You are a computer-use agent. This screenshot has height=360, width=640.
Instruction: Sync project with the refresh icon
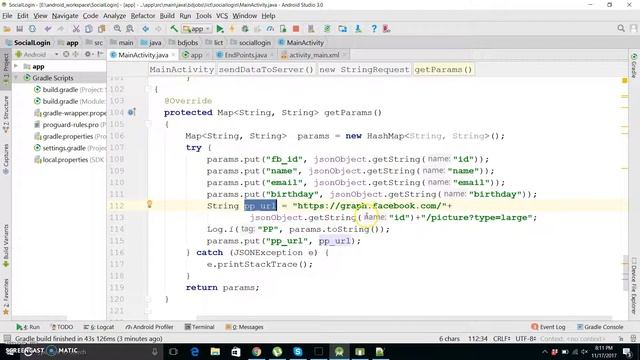click(x=32, y=29)
